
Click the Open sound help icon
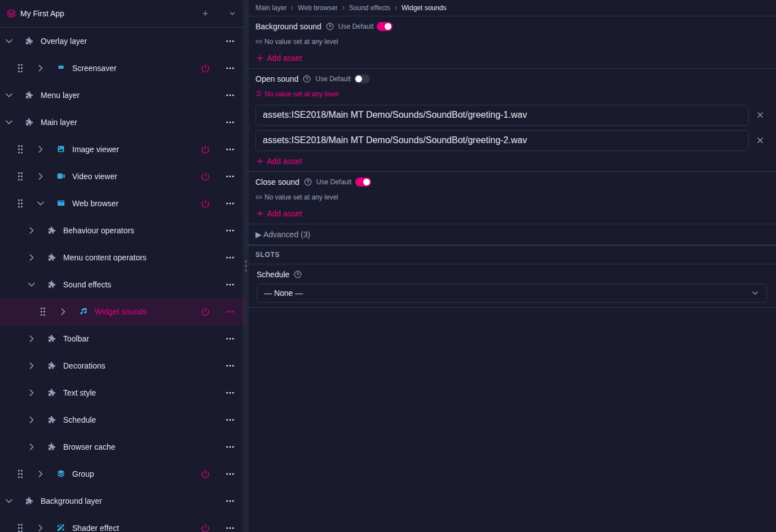click(x=307, y=79)
